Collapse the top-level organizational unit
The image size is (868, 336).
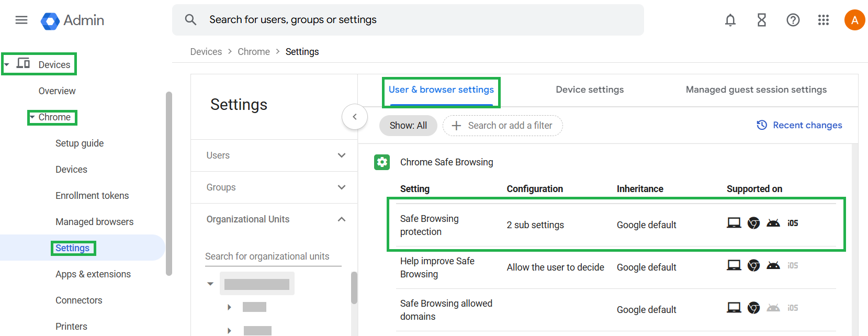(210, 284)
